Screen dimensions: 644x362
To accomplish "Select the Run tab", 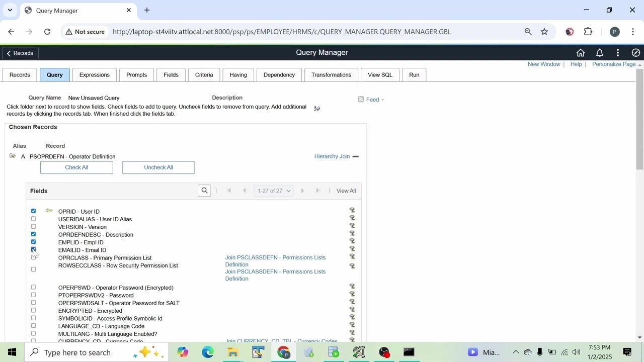I will pos(414,75).
